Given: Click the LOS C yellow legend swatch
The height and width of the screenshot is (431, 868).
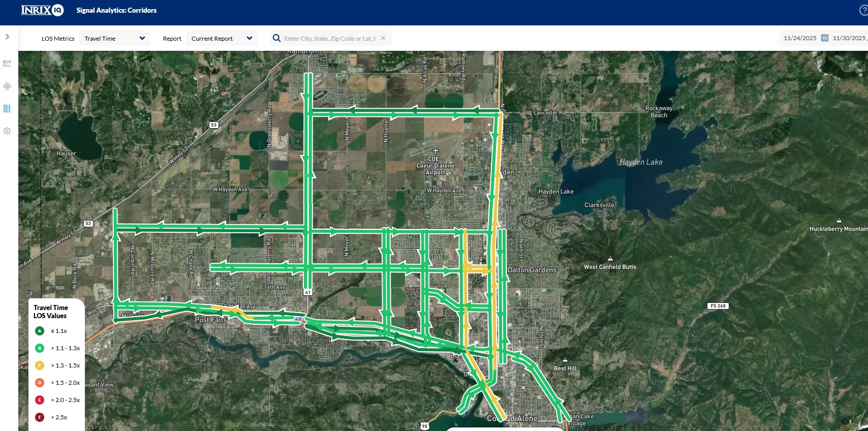Looking at the screenshot, I should tap(40, 365).
